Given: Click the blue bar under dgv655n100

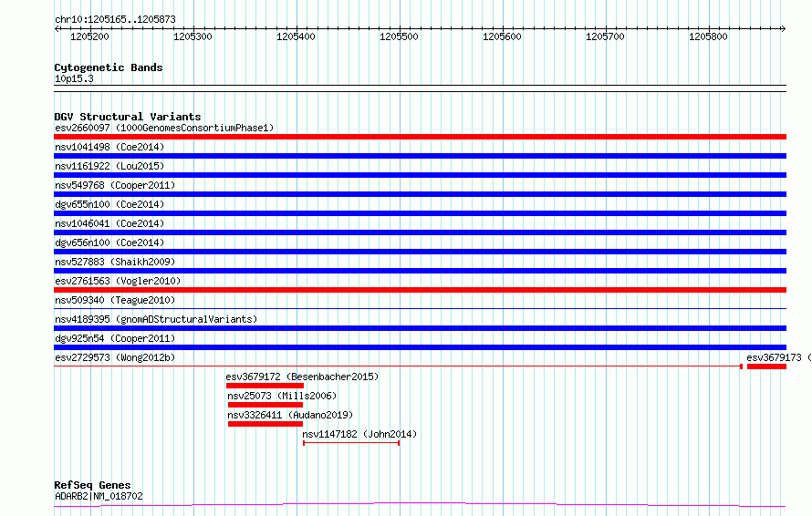Looking at the screenshot, I should pyautogui.click(x=420, y=213).
